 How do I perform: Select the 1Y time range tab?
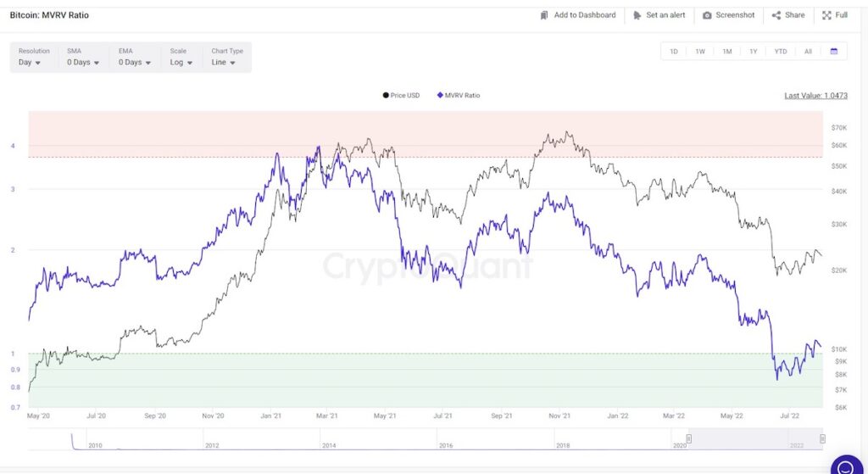tap(754, 52)
